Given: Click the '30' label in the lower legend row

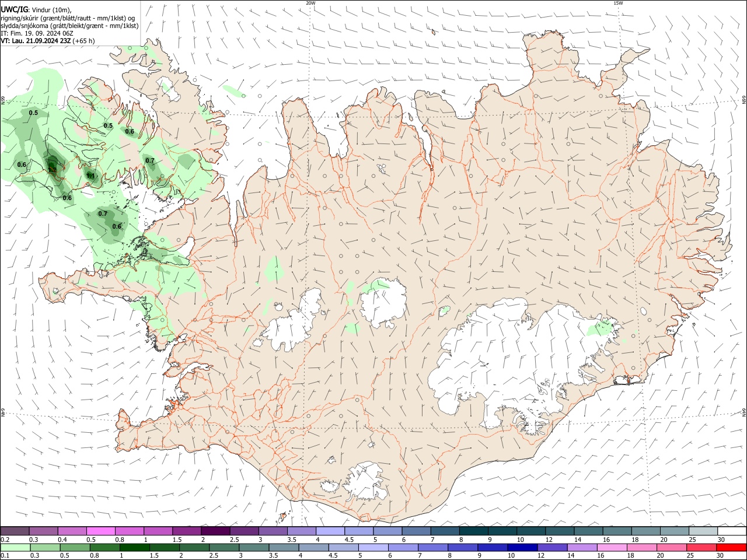Looking at the screenshot, I should click(x=720, y=556).
